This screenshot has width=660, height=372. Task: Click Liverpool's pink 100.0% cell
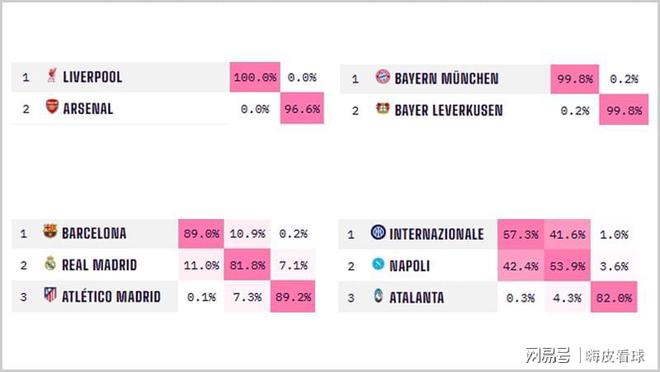tap(255, 77)
